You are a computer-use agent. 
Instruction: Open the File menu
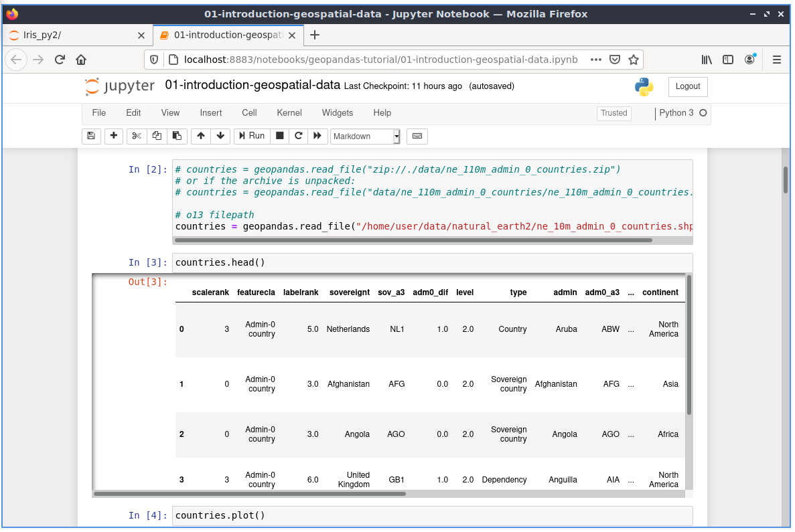99,114
